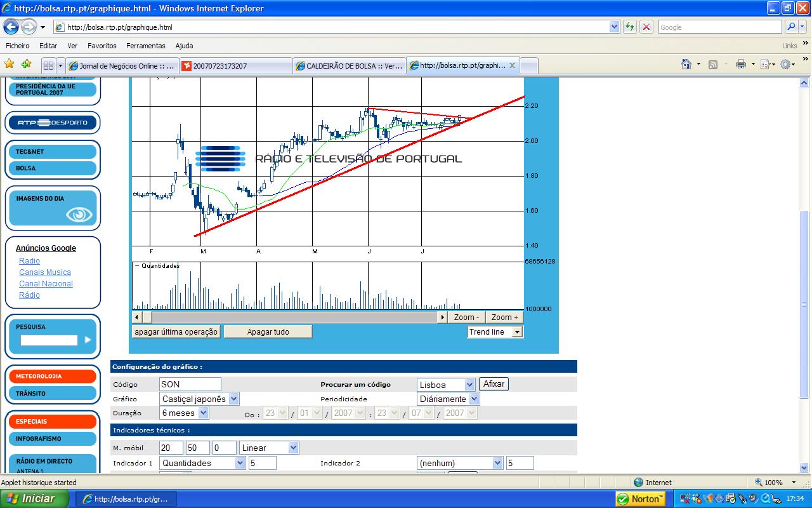Click the eye icon in Imagens do Dia
This screenshot has height=508, width=812.
tap(79, 215)
